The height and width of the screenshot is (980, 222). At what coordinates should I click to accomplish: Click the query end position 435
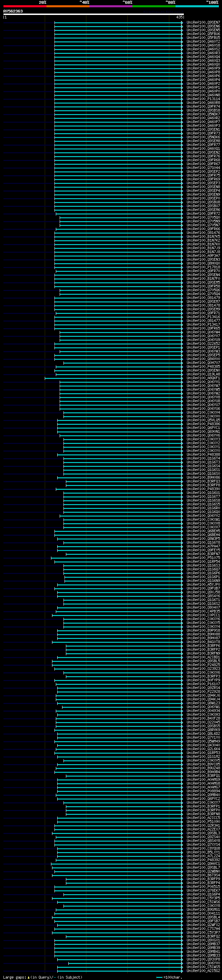point(179,17)
